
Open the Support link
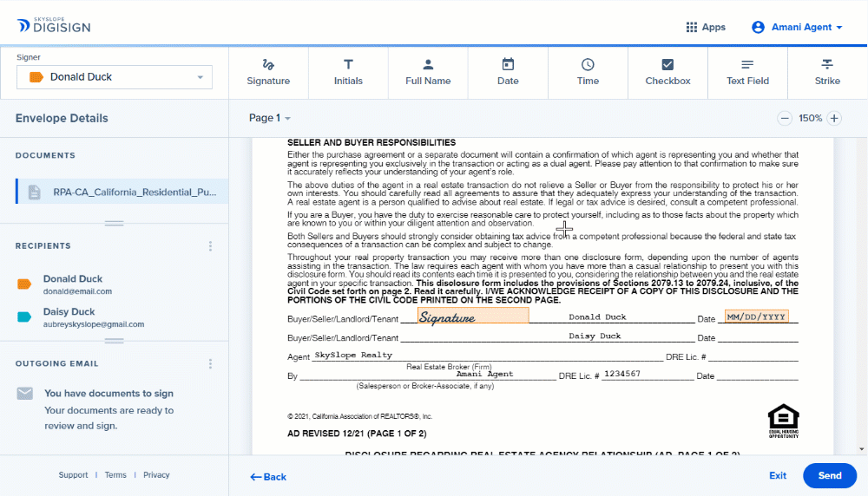click(73, 475)
